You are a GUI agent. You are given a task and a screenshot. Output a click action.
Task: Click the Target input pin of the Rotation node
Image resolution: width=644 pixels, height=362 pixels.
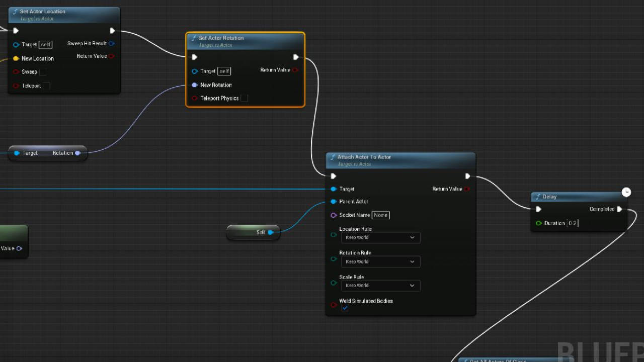17,153
